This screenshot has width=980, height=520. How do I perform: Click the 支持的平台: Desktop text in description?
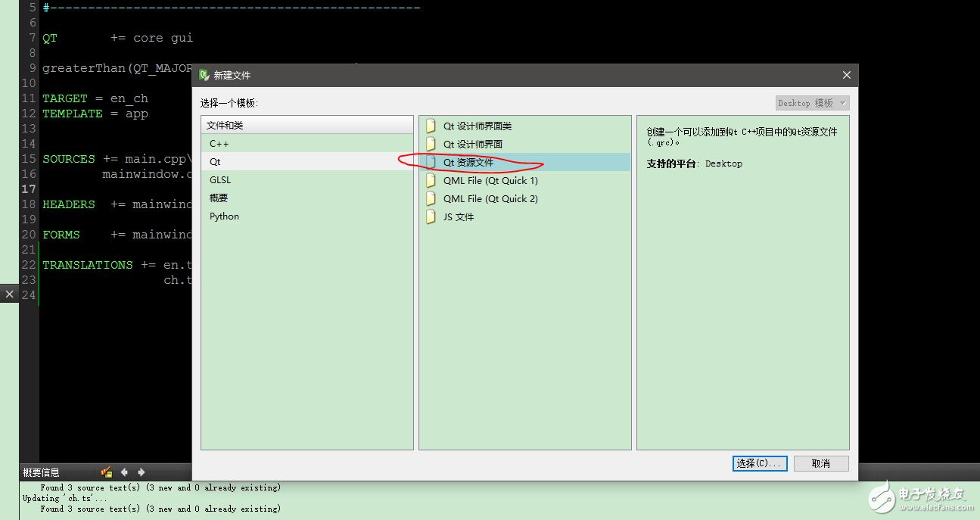[695, 163]
